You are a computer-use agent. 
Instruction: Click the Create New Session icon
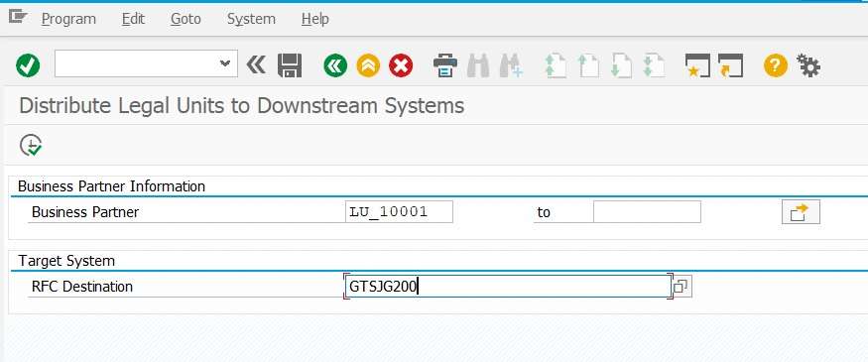(x=697, y=65)
